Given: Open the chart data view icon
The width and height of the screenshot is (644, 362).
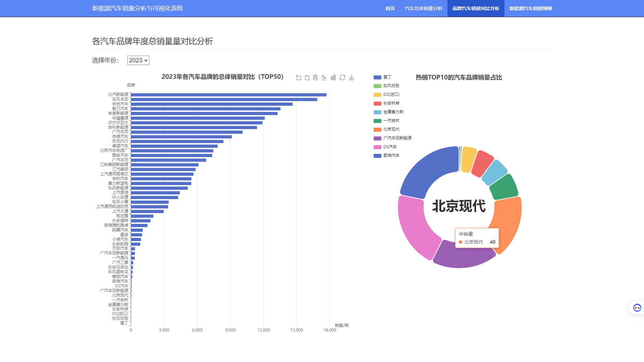Looking at the screenshot, I should [x=315, y=78].
